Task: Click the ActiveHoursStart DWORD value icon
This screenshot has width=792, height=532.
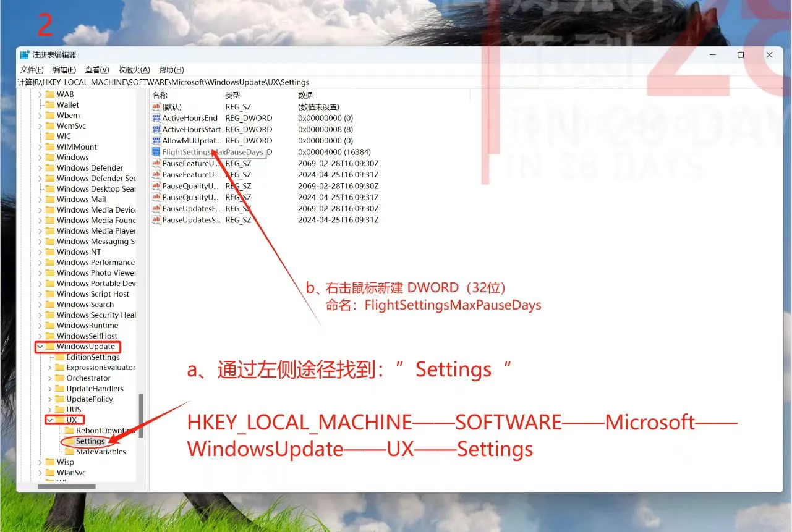Action: coord(156,129)
